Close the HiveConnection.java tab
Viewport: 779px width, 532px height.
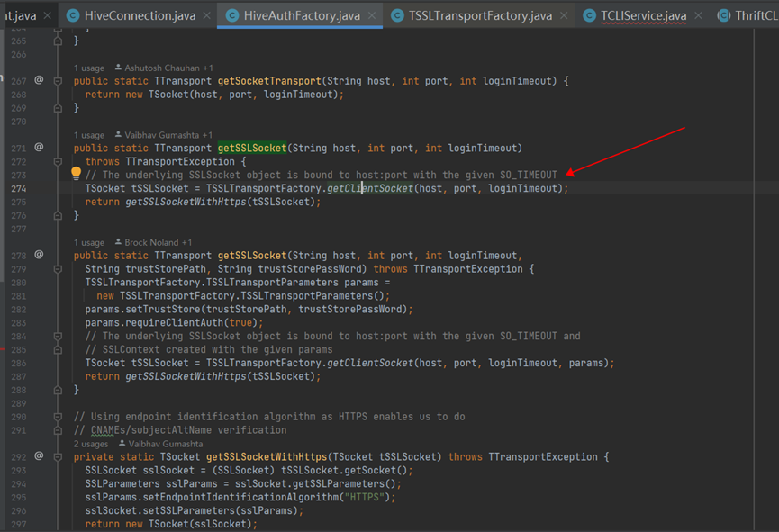206,16
